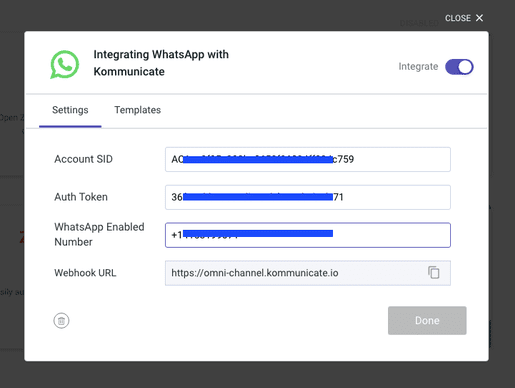Screen dimensions: 515x388
Task: Click the Done button
Action: point(427,320)
